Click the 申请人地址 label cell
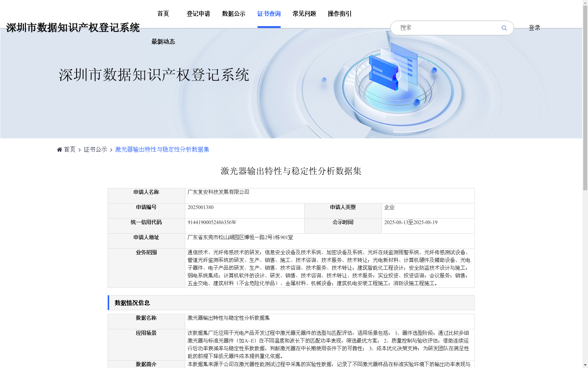Image resolution: width=588 pixels, height=368 pixels. pyautogui.click(x=146, y=241)
